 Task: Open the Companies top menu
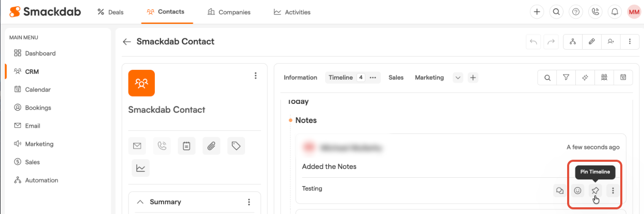(229, 12)
